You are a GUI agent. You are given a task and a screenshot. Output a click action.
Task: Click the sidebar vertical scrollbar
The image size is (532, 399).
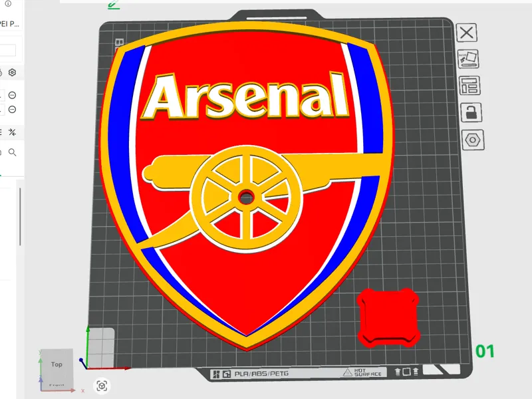tap(20, 217)
